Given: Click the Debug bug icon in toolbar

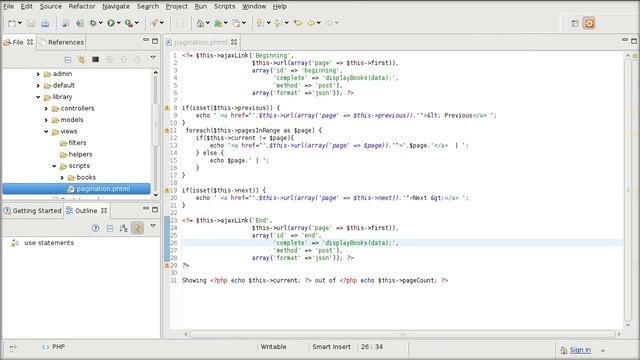Looking at the screenshot, I should click(93, 23).
